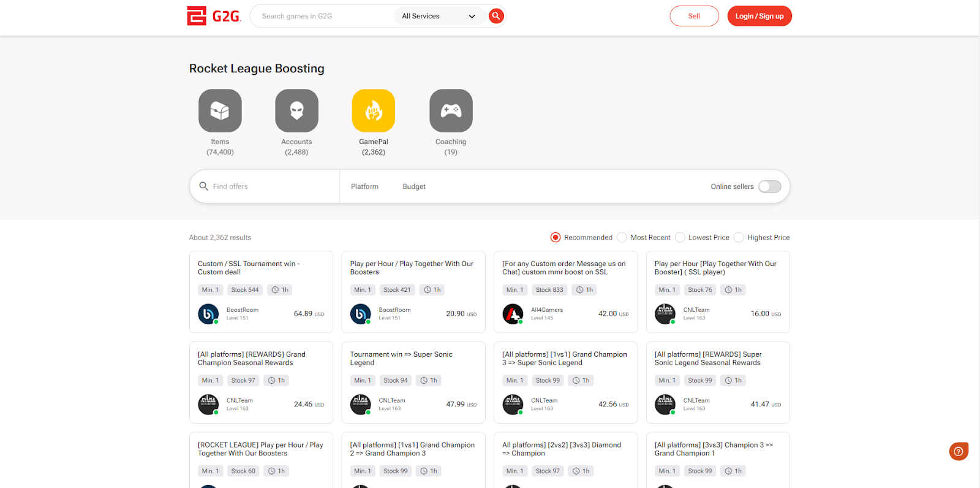Select the GamePal category icon
This screenshot has width=980, height=488.
coord(374,110)
